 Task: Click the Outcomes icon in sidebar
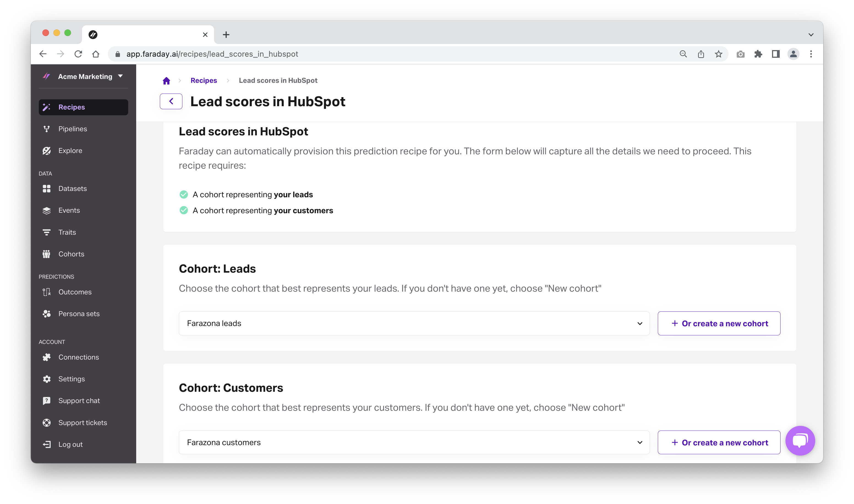click(x=47, y=292)
